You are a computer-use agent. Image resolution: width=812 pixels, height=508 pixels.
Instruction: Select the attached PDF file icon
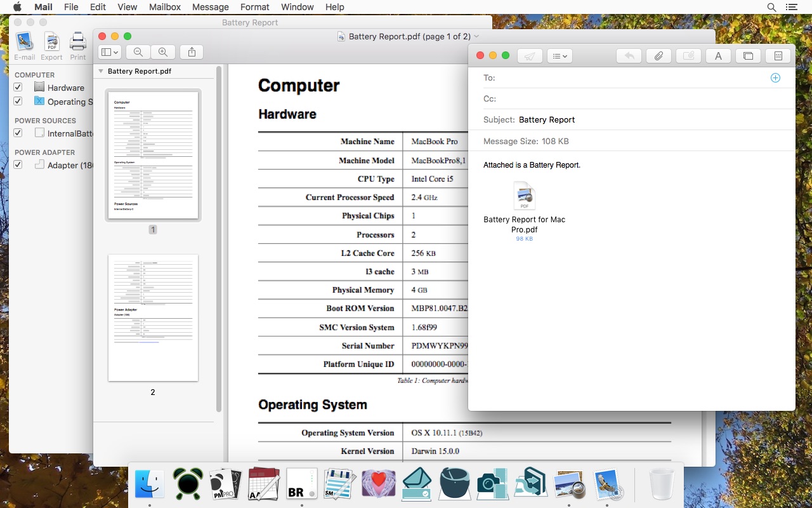tap(525, 196)
